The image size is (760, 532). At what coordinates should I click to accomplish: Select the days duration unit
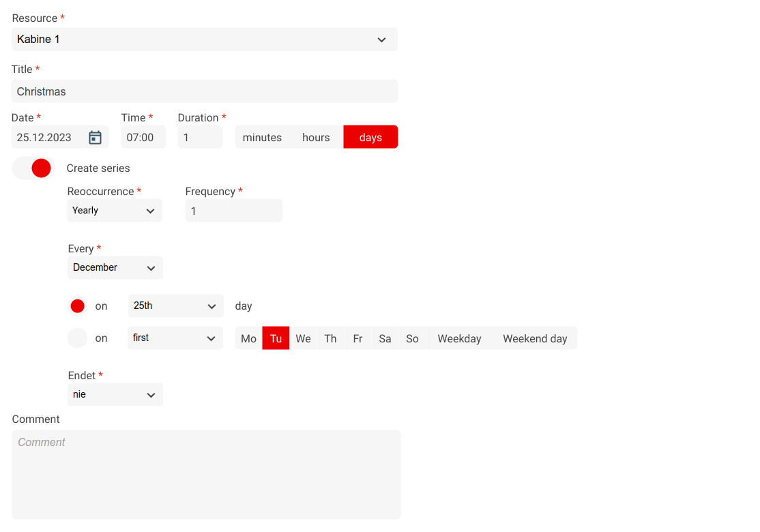(x=370, y=138)
